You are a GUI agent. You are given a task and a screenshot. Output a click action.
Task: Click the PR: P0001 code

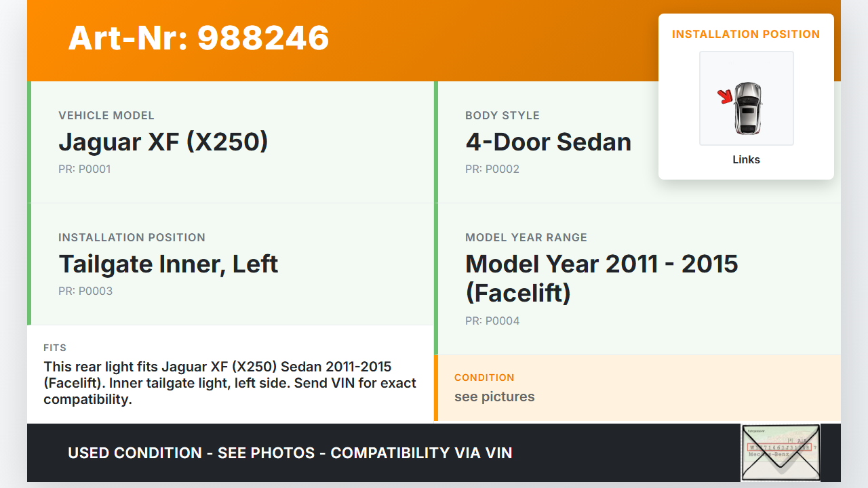(84, 169)
